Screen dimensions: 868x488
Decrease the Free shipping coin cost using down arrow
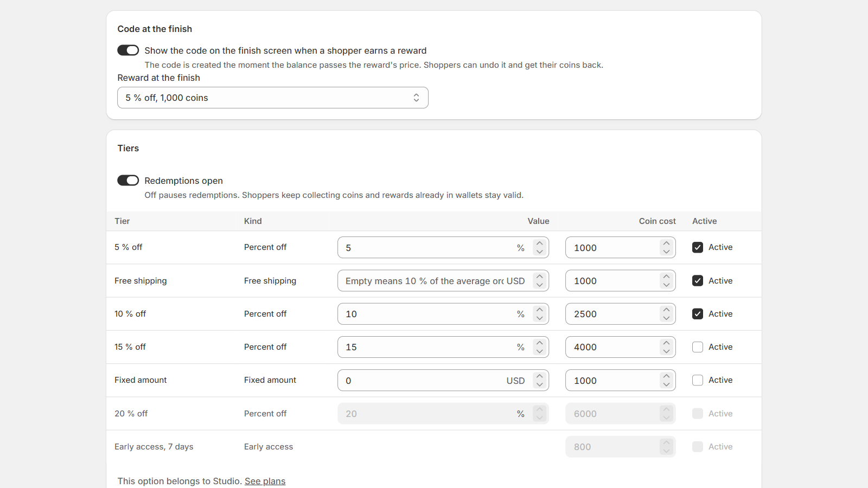[666, 285]
